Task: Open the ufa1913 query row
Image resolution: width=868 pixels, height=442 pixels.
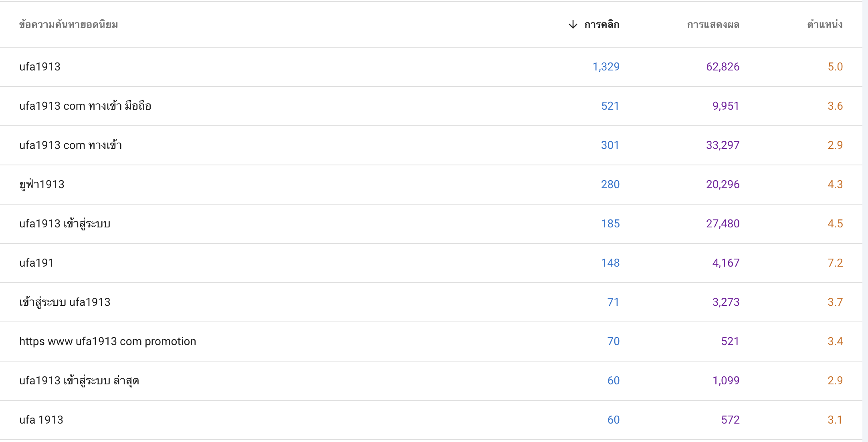Action: 431,67
